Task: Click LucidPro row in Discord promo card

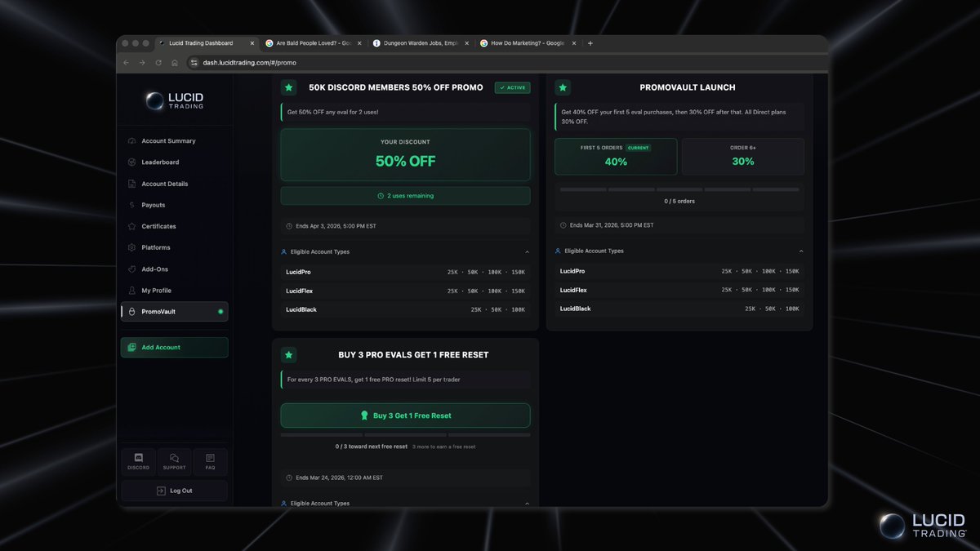Action: click(x=405, y=272)
